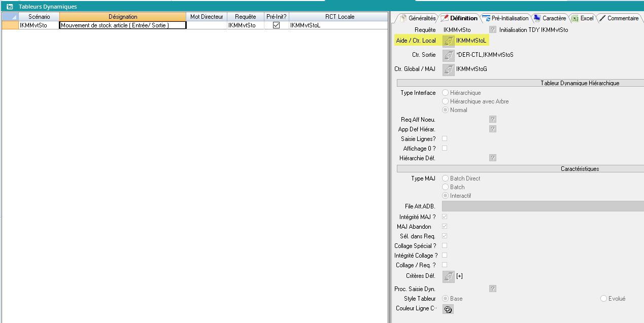
Task: Click the Aide / Ctr. Local editor icon
Action: (x=448, y=41)
